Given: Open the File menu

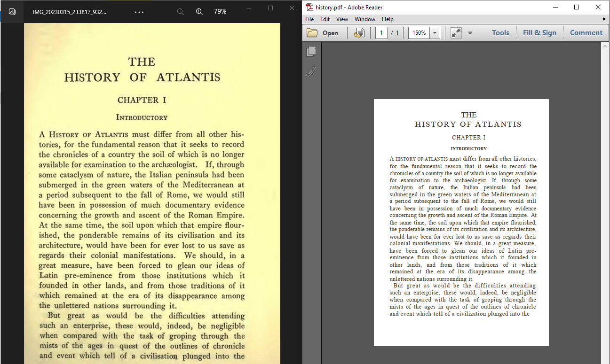Looking at the screenshot, I should coord(309,19).
